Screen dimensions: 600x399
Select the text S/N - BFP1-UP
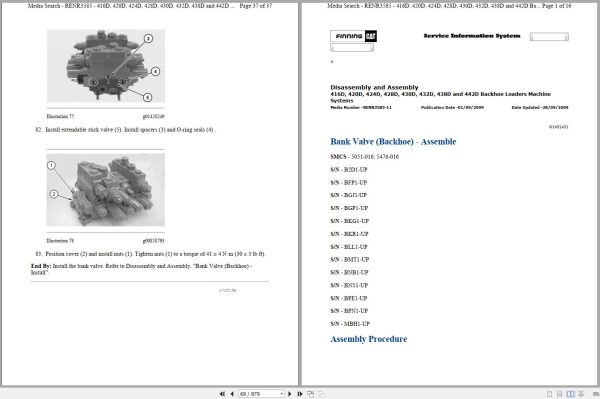point(349,182)
